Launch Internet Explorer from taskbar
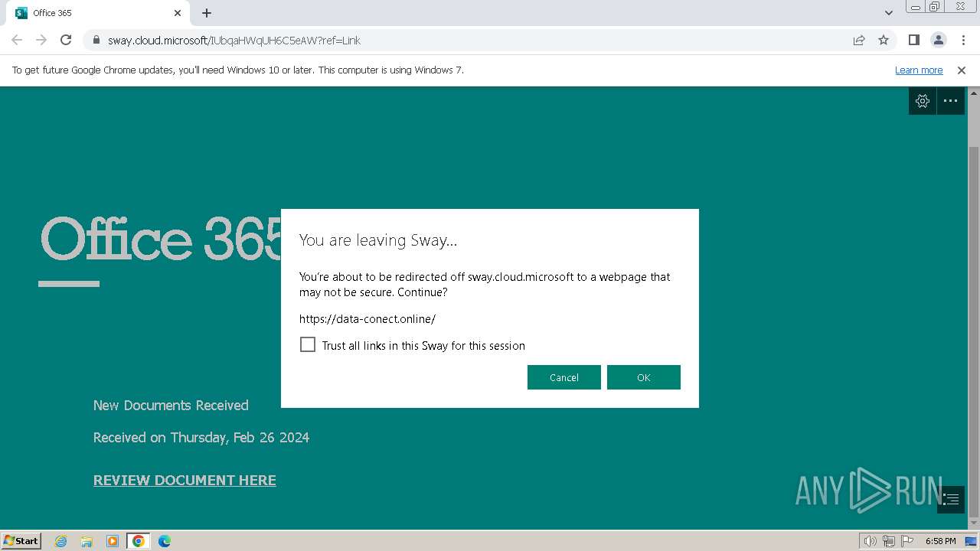Screen dimensions: 980x551 tap(61, 541)
